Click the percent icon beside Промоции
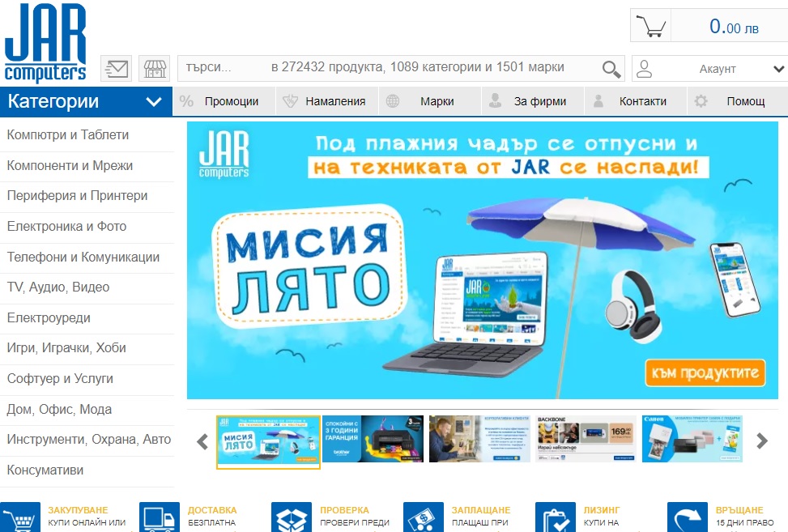 click(186, 101)
